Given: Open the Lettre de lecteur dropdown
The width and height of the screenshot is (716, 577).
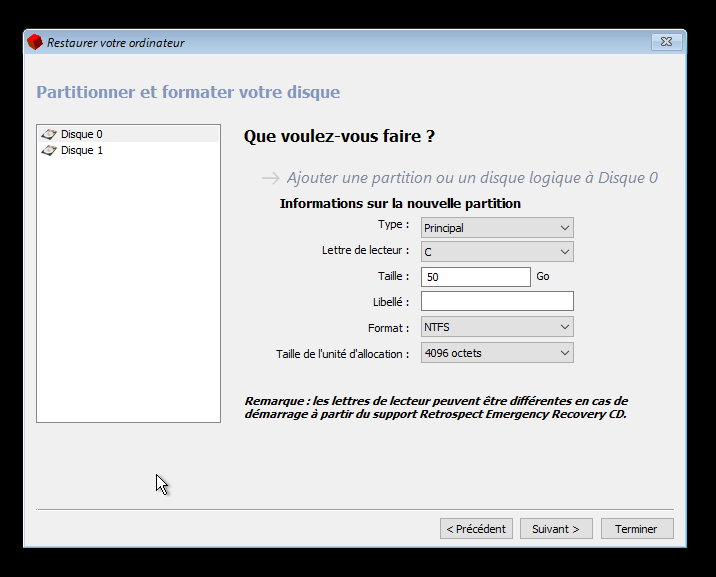Looking at the screenshot, I should coord(497,252).
